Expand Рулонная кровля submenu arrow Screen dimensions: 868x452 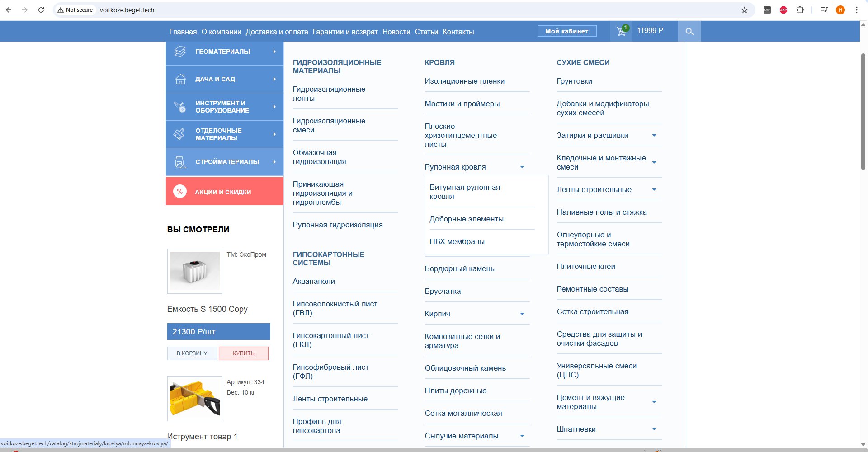pos(522,167)
